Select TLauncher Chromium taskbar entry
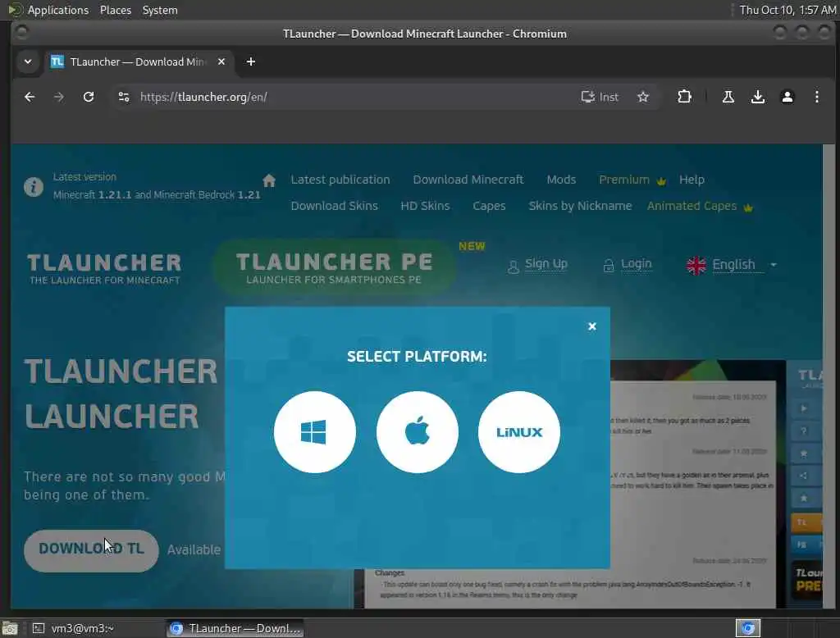840x638 pixels. 235,628
